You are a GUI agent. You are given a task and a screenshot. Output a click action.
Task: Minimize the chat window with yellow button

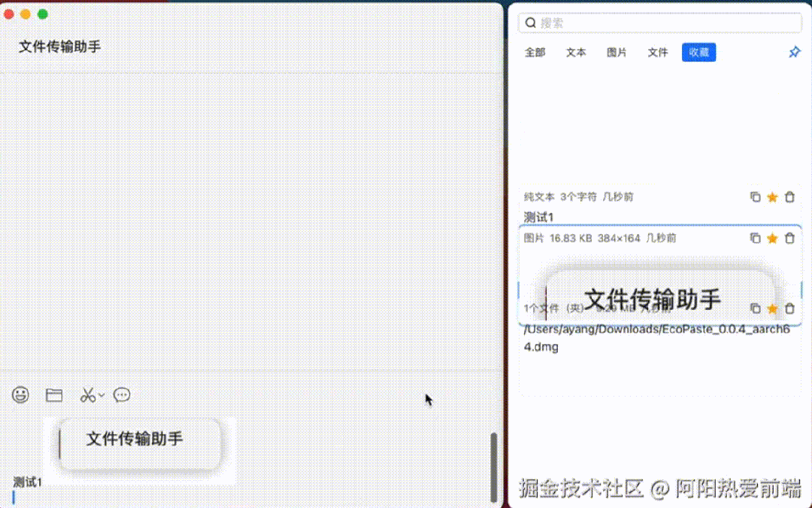coord(26,14)
